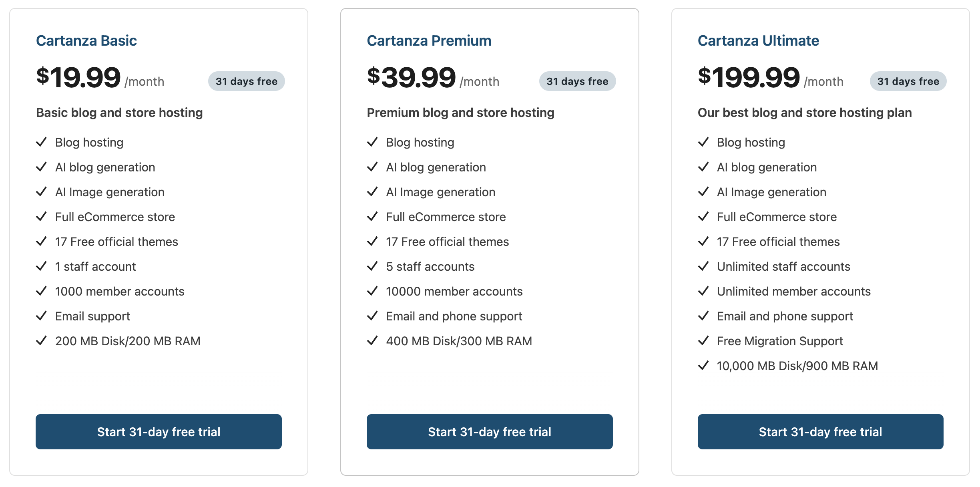Viewport: 980px width, 487px height.
Task: Click the Premium plan's 31 days free badge
Action: pos(577,81)
